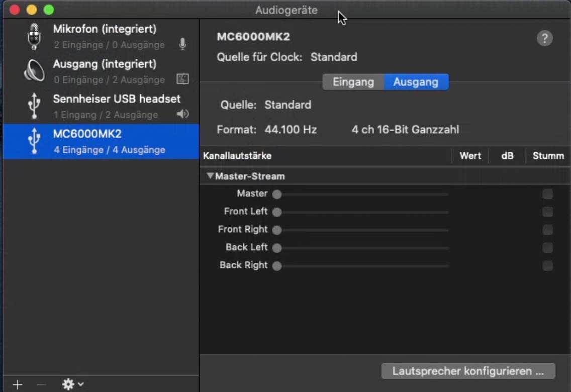The width and height of the screenshot is (571, 392).
Task: Click the small default input microphone indicator
Action: [x=182, y=45]
